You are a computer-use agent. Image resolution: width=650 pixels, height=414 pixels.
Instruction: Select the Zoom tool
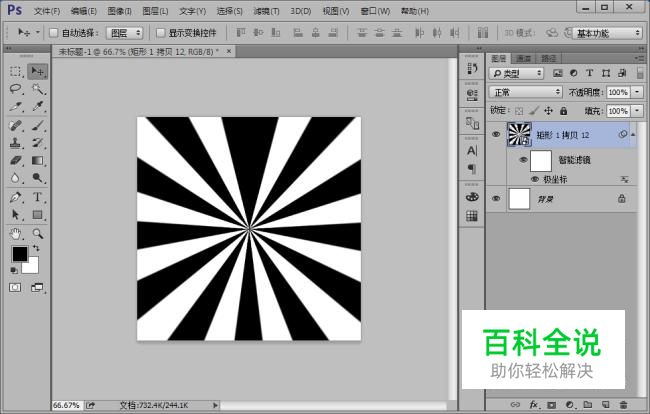click(x=37, y=234)
